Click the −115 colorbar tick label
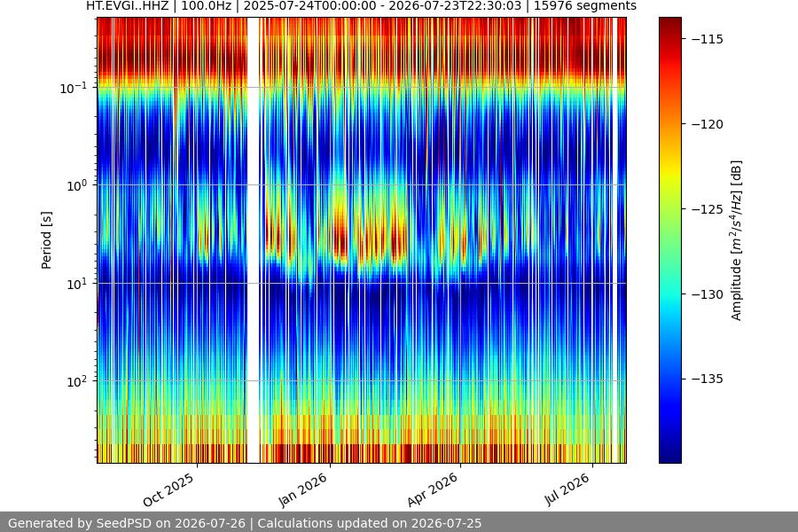The image size is (798, 532). (707, 39)
